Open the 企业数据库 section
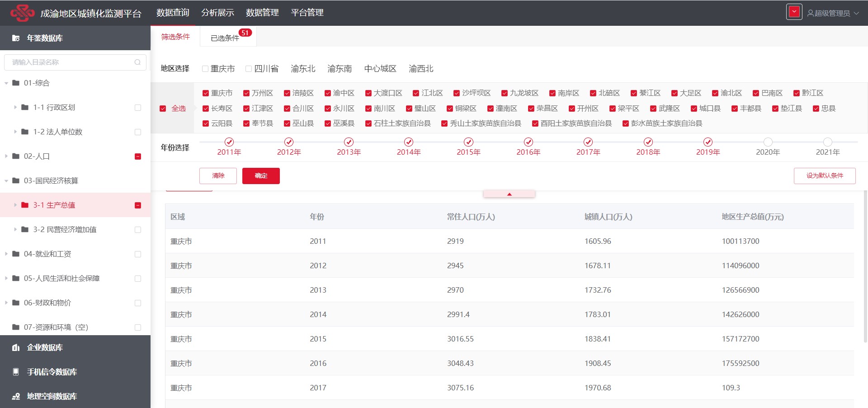868x408 pixels. [x=75, y=347]
